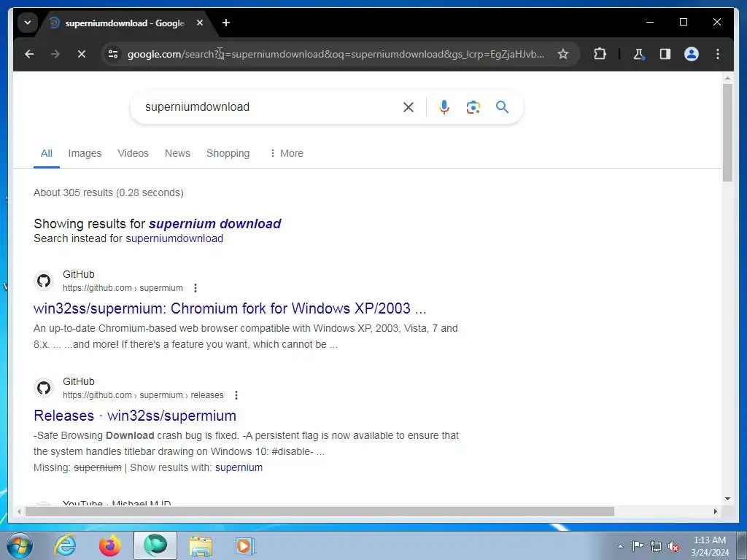Open win32ss/supermium Chromium fork result
747x560 pixels.
(x=230, y=308)
